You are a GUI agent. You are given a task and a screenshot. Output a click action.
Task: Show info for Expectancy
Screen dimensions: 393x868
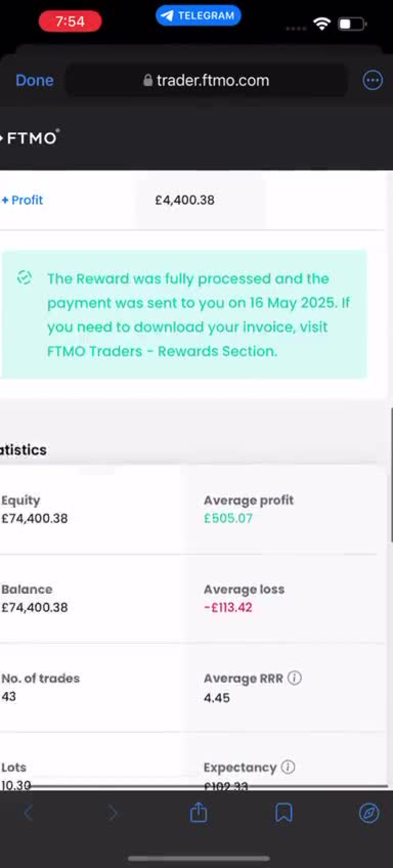(x=288, y=767)
